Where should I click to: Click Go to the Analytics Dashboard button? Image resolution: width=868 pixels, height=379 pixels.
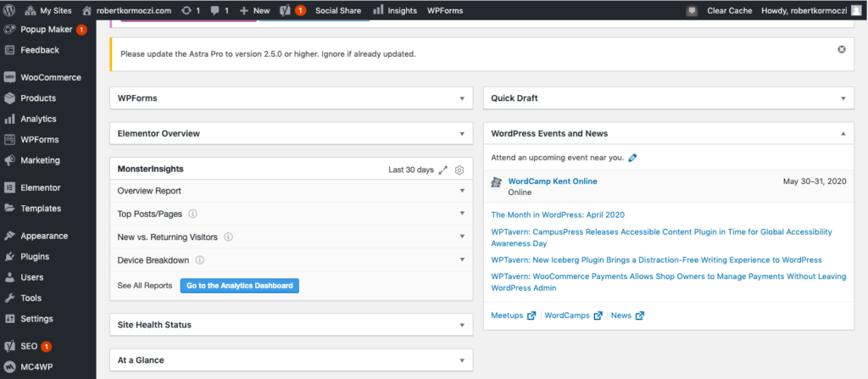240,286
